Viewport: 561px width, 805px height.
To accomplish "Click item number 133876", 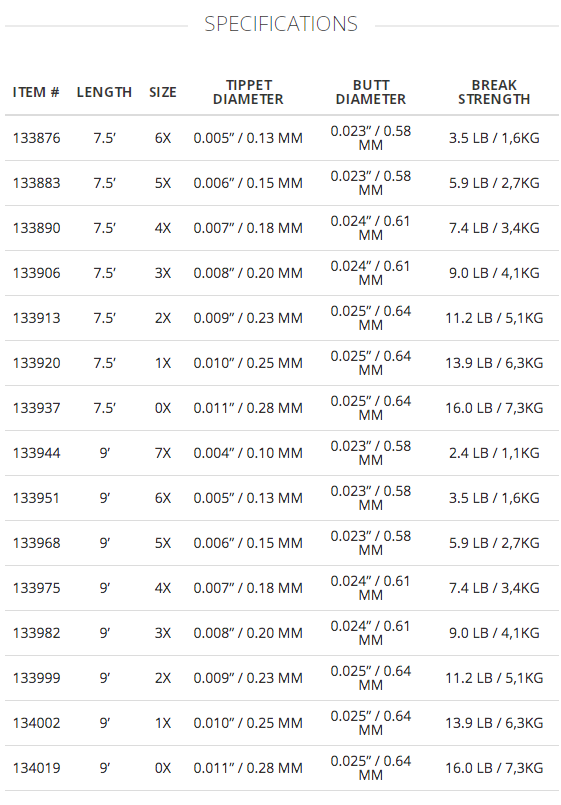I will [36, 138].
